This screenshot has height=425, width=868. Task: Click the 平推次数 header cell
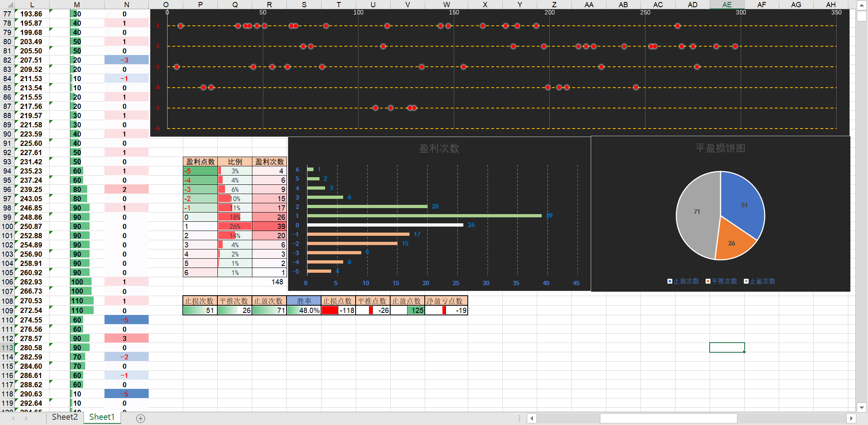235,301
